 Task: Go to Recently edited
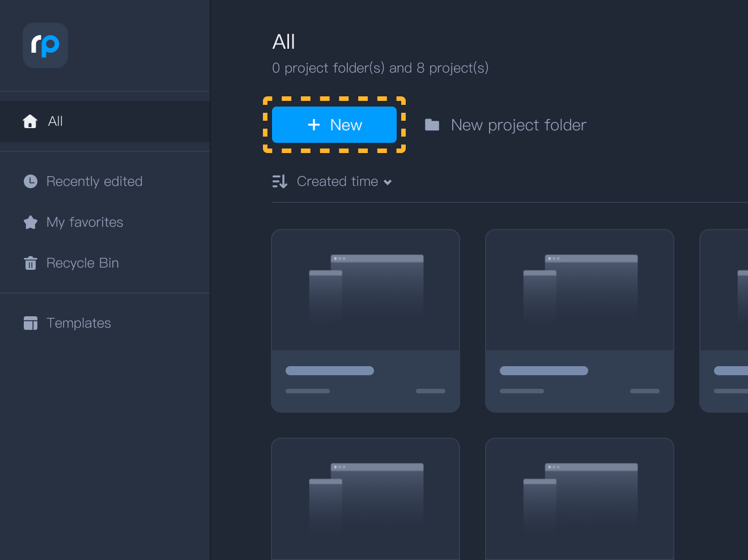pyautogui.click(x=94, y=181)
